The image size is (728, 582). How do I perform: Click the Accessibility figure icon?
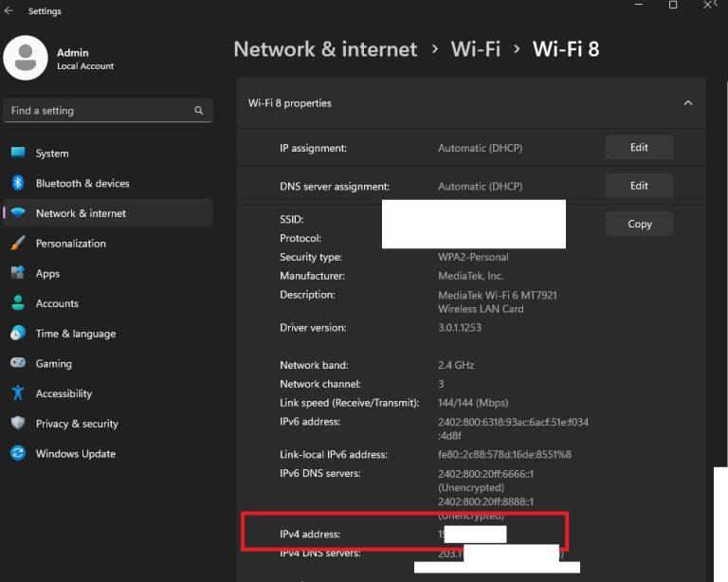[x=17, y=393]
